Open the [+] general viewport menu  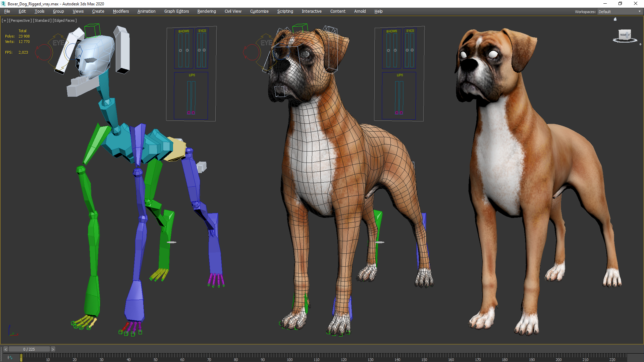coord(5,20)
